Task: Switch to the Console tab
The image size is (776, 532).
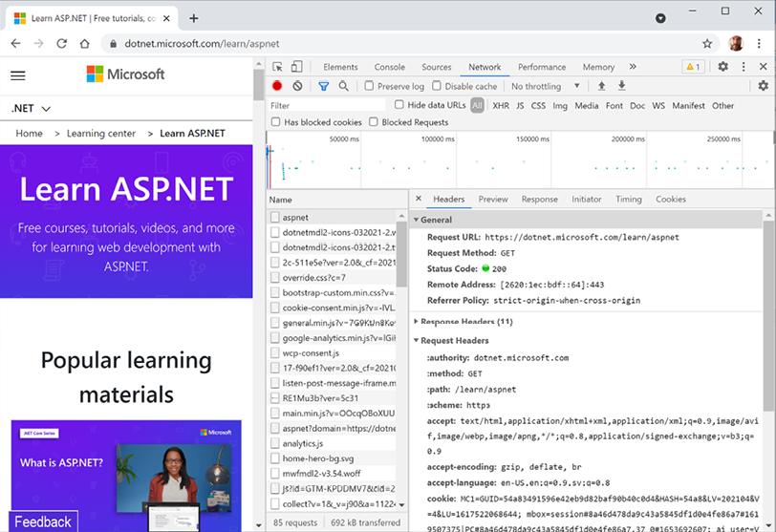Action: (x=389, y=67)
